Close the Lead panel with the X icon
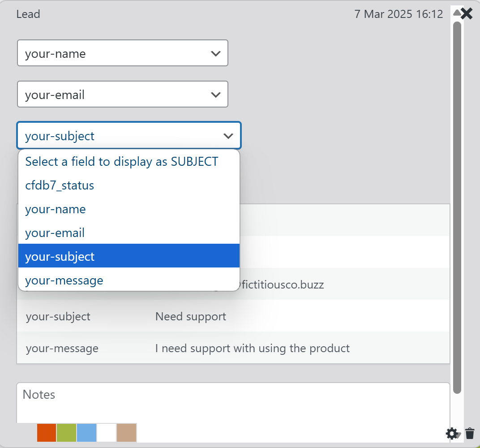480x448 pixels. point(467,13)
